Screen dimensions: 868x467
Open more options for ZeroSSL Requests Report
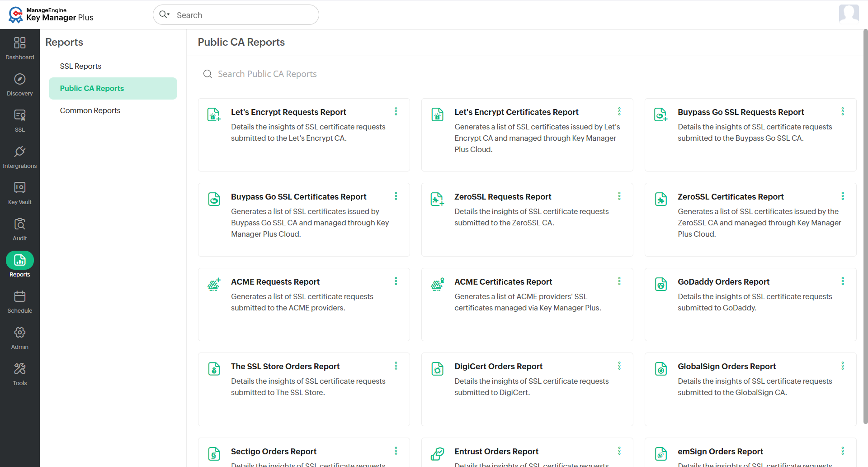(x=619, y=196)
